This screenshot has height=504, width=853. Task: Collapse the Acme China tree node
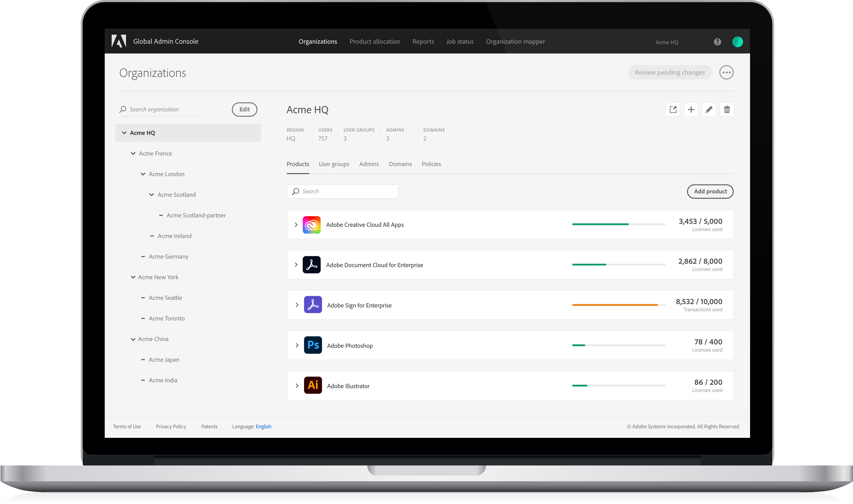[133, 339]
